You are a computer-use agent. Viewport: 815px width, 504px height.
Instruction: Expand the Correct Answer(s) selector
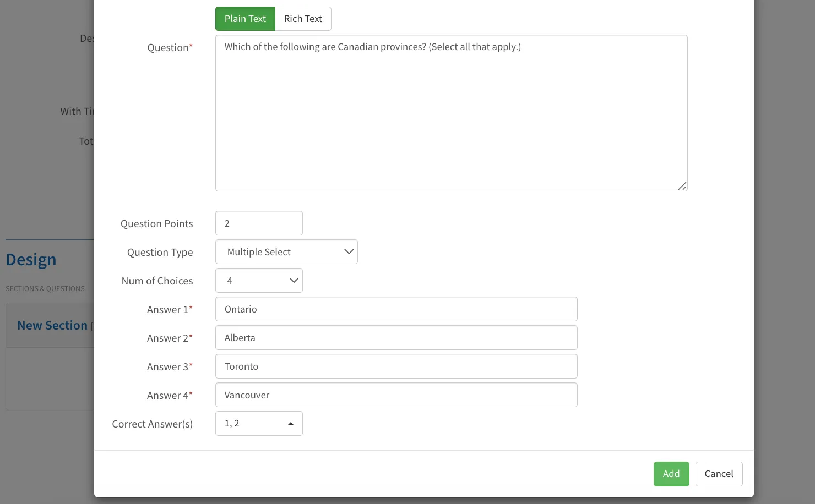coord(259,424)
